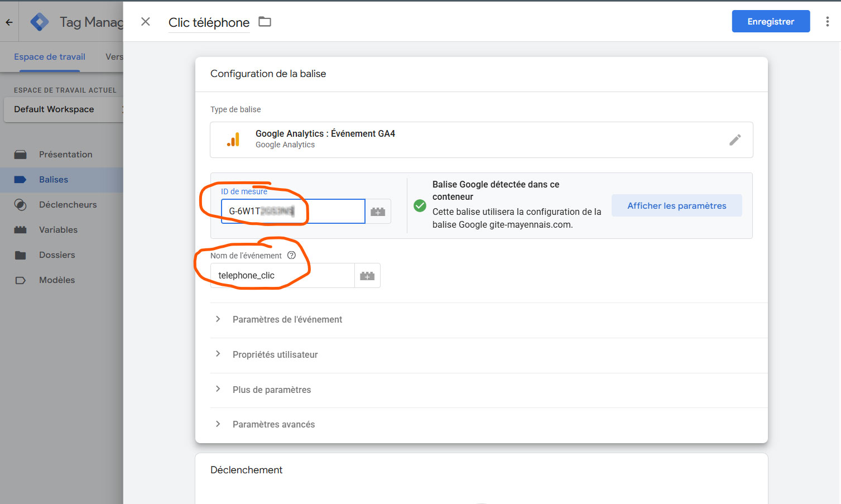The height and width of the screenshot is (504, 841).
Task: Open the three-dot more options menu
Action: (827, 22)
